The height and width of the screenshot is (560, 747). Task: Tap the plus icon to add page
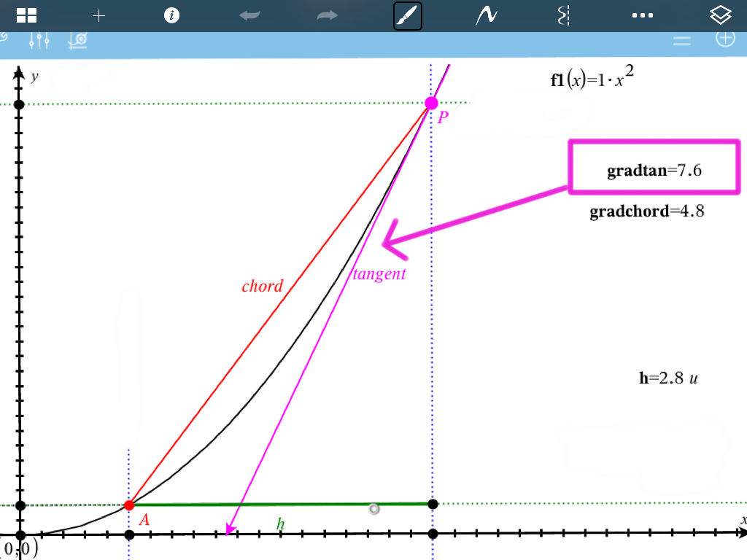(x=98, y=15)
